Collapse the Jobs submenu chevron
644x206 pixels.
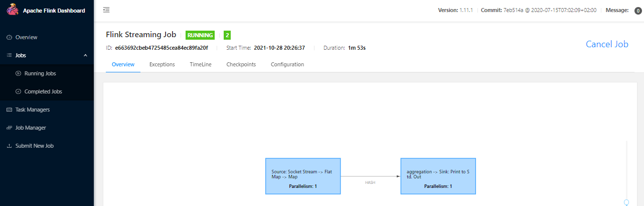(85, 55)
